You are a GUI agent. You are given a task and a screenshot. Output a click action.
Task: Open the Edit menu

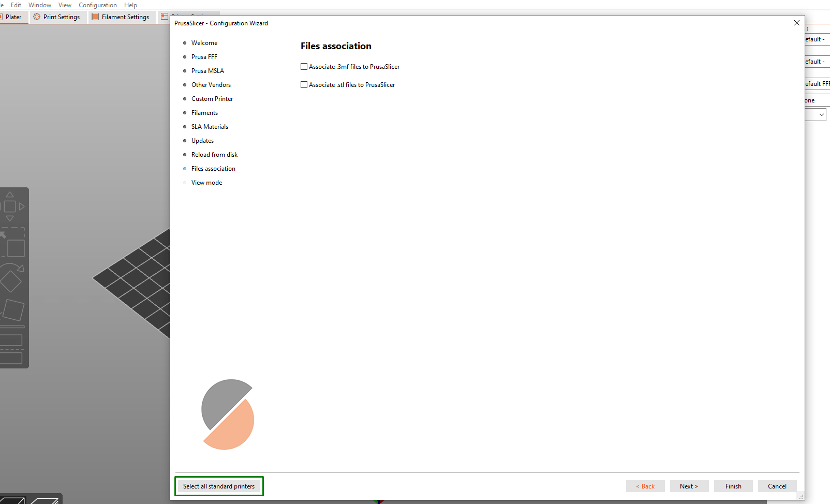[x=16, y=5]
